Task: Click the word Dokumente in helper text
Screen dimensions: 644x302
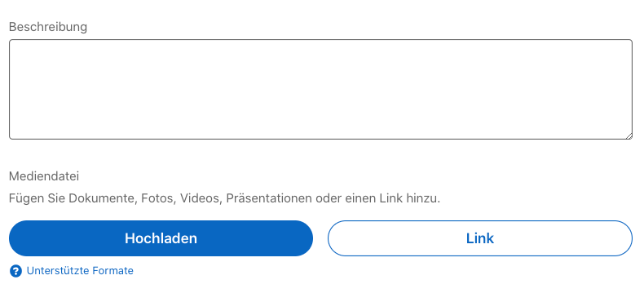Action: [x=102, y=198]
